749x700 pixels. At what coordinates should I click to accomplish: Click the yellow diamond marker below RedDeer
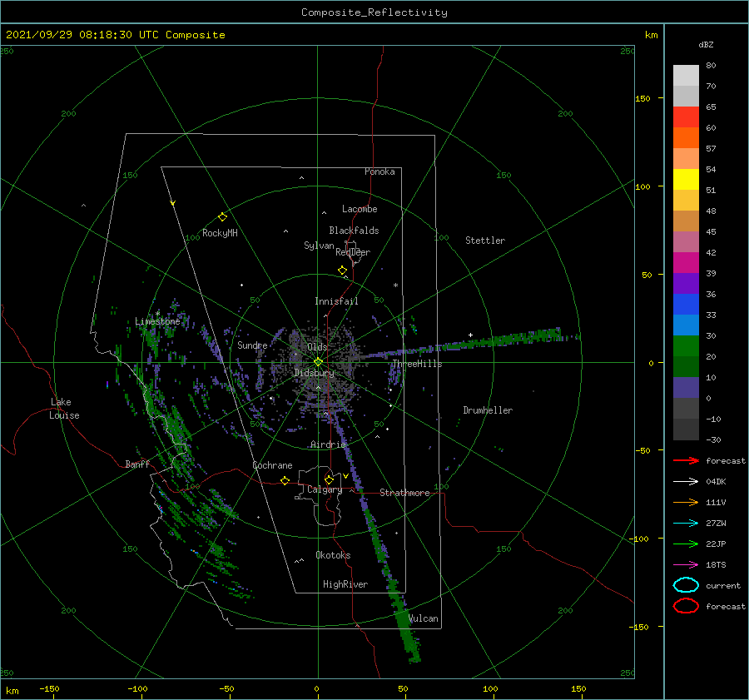click(x=342, y=271)
